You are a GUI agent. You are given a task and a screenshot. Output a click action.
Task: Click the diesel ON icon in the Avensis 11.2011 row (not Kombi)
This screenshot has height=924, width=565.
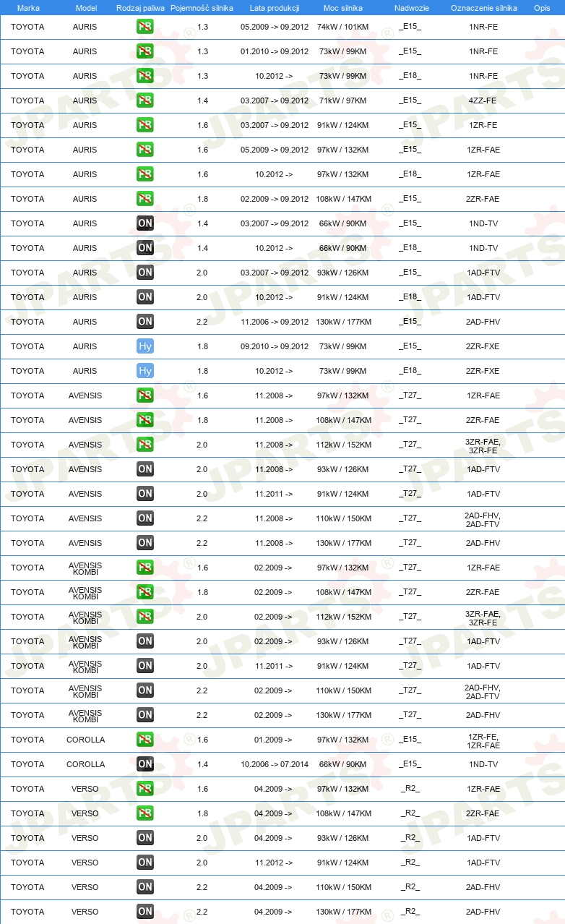click(145, 494)
